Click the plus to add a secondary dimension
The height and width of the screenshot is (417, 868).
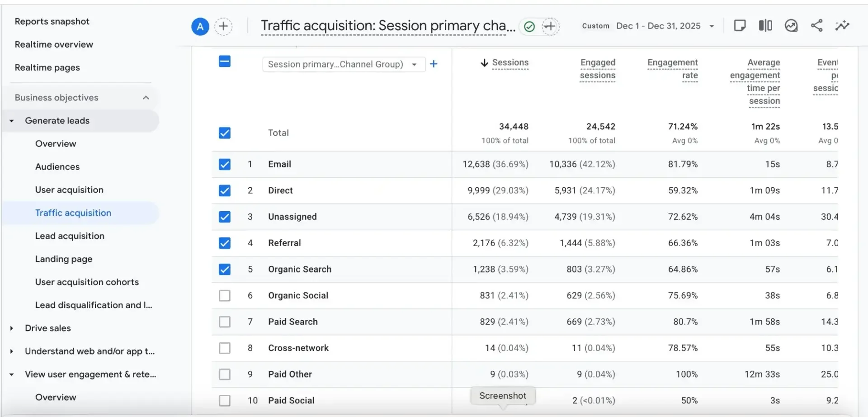pos(434,64)
